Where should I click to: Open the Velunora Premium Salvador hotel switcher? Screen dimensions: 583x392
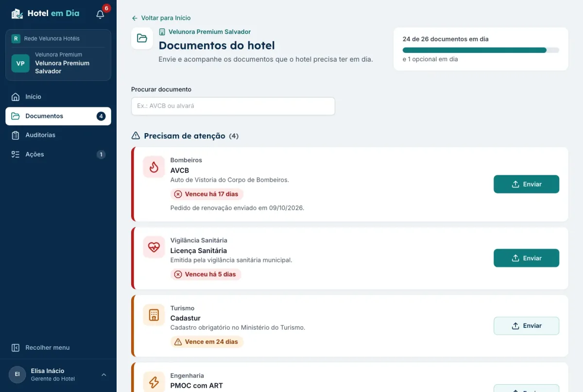(58, 64)
